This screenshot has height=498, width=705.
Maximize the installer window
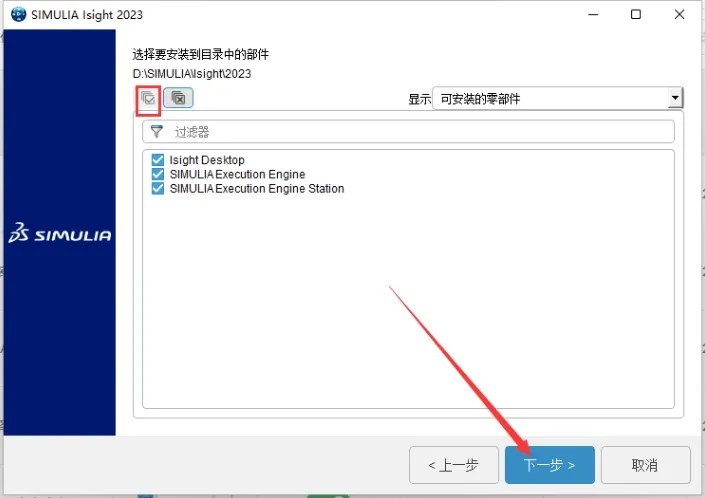(636, 14)
